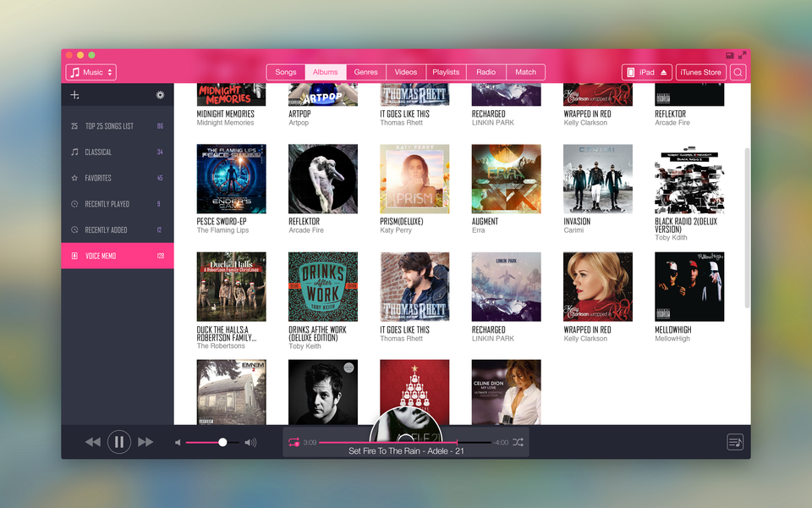Open Duck the Halls album cover
This screenshot has width=812, height=508.
click(232, 287)
